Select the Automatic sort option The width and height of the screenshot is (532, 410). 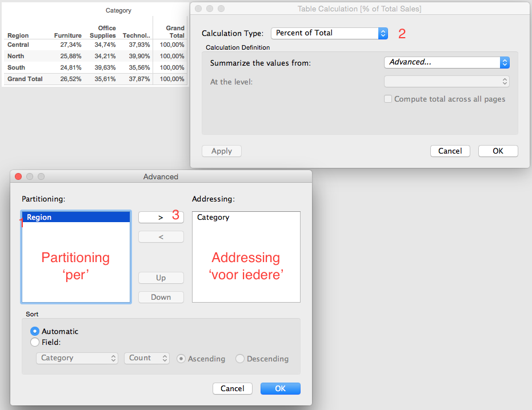point(35,331)
